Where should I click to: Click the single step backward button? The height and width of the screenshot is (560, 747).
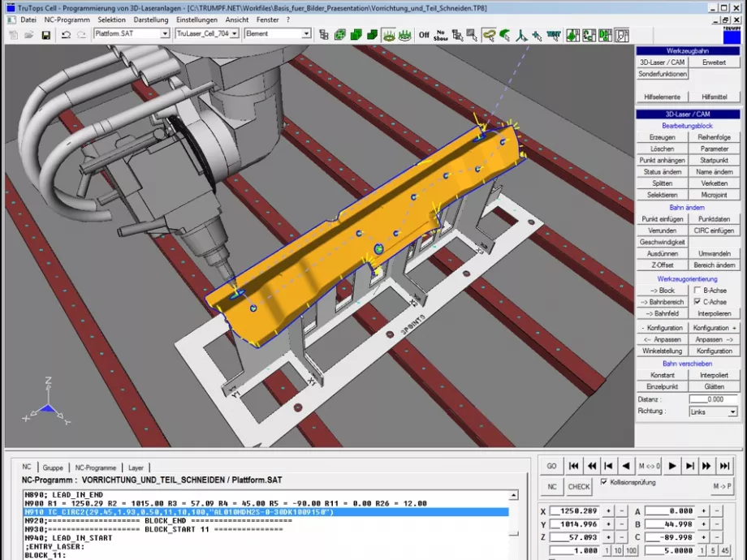click(x=626, y=466)
